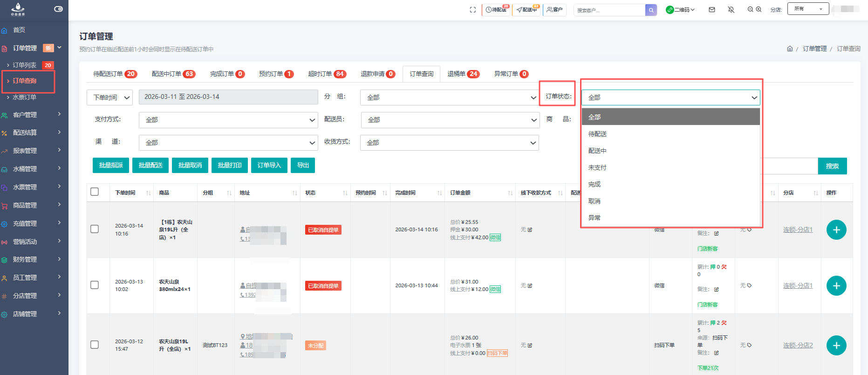The image size is (868, 375).
Task: Choose 待配送 from order status list
Action: pos(671,134)
